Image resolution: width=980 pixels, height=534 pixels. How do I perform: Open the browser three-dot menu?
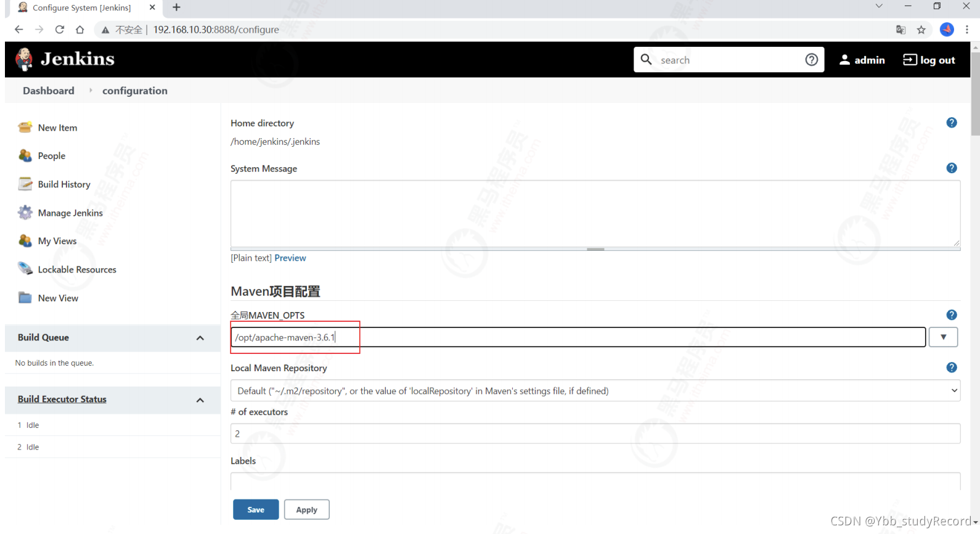pos(967,30)
